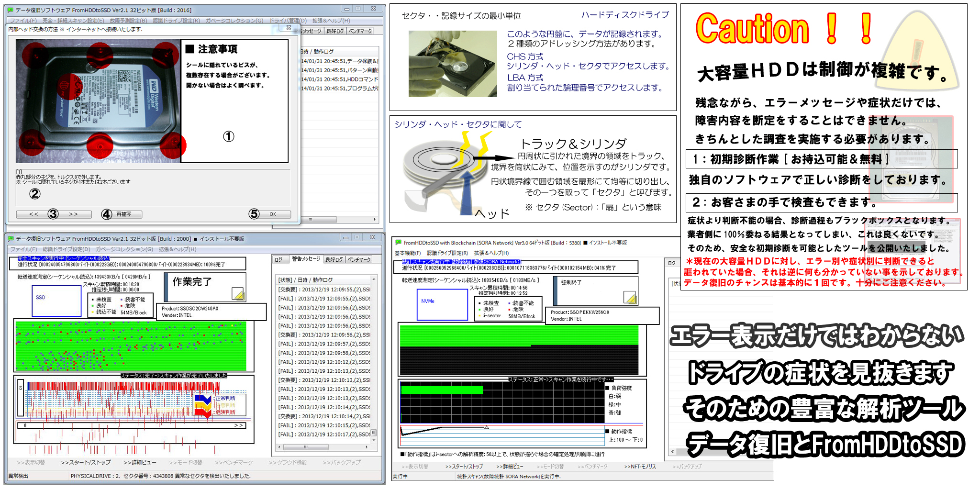This screenshot has height=490, width=980.
Task: Select 警告メッセージ tab in Build 2000 window
Action: (306, 259)
